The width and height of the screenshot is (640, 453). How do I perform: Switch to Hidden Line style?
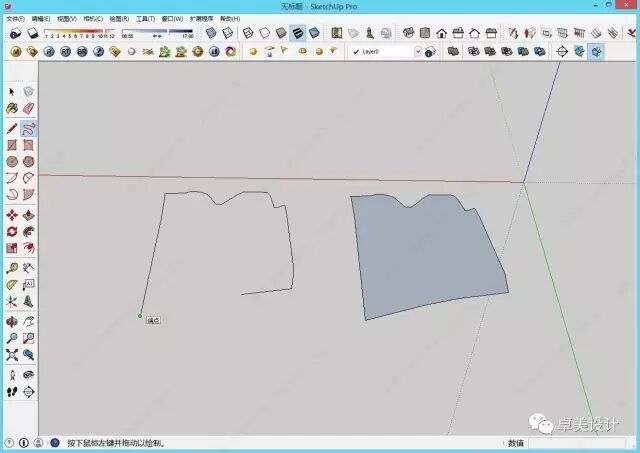pyautogui.click(x=264, y=33)
